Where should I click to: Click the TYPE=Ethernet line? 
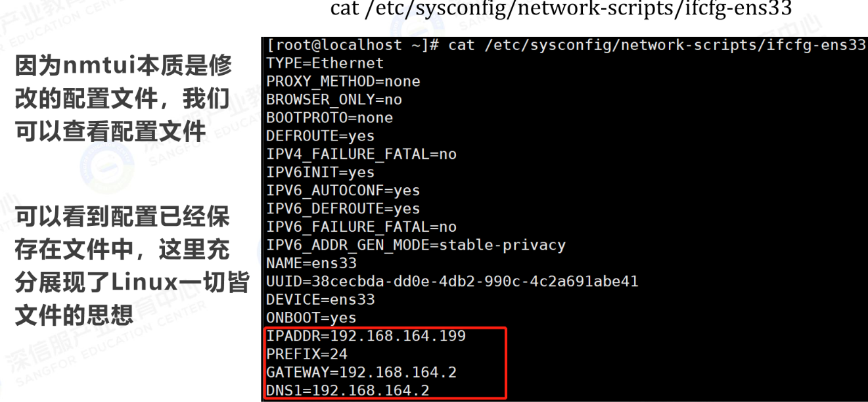tap(325, 63)
